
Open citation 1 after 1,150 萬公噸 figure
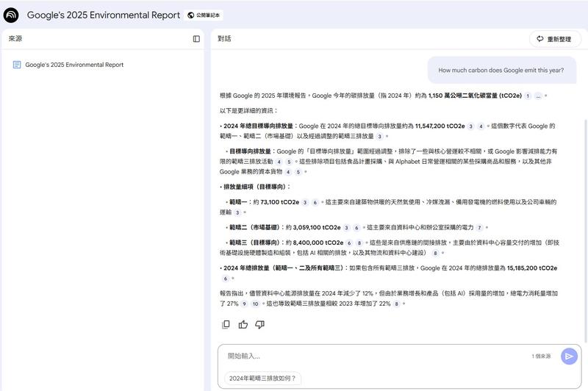pos(528,96)
